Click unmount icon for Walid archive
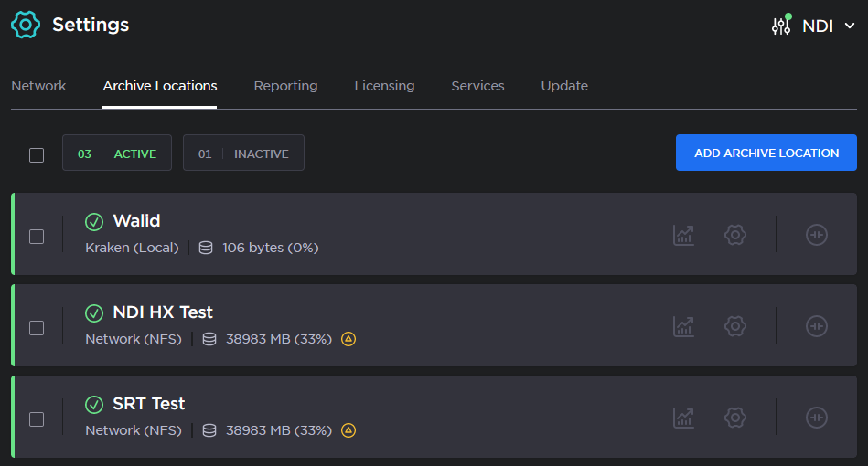Image resolution: width=868 pixels, height=466 pixels. click(x=816, y=235)
